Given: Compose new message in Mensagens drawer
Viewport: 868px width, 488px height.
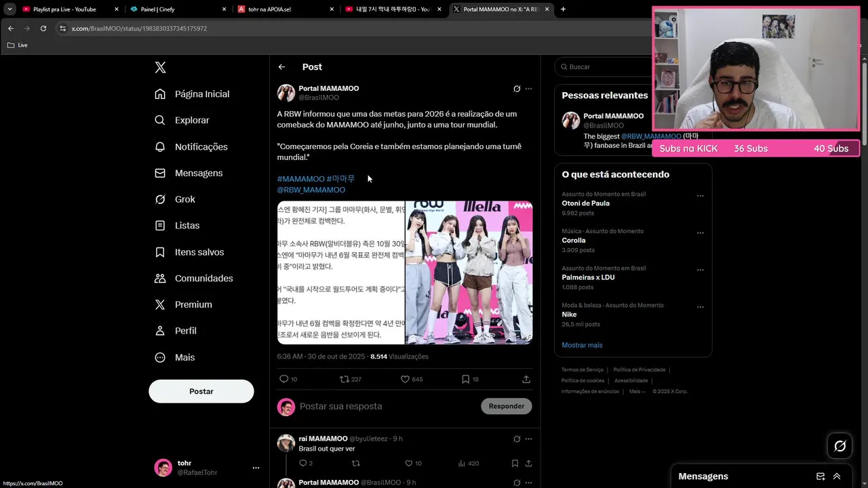Looking at the screenshot, I should (x=821, y=476).
